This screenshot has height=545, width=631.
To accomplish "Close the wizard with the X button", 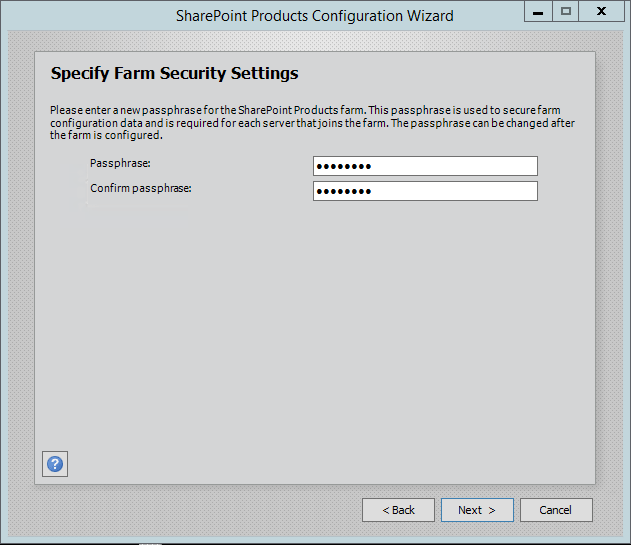I will pos(601,12).
